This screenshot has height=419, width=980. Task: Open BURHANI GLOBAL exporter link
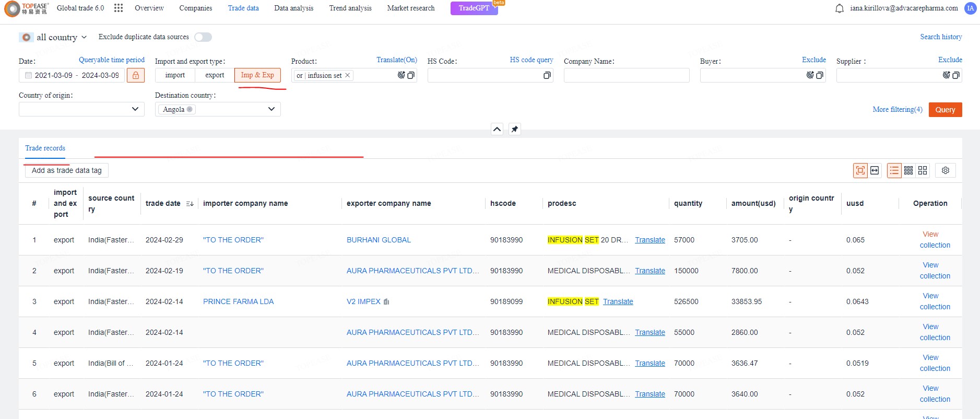click(x=379, y=240)
